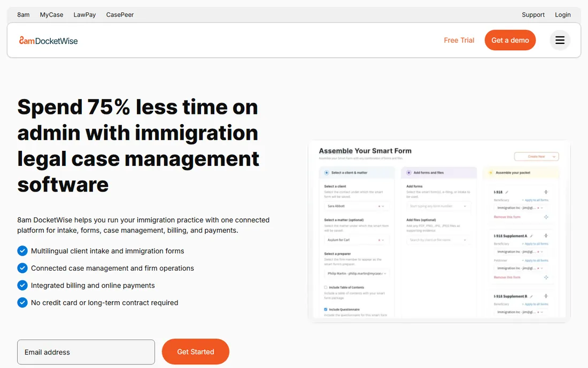The height and width of the screenshot is (368, 588).
Task: Click the move handle on I-918 Supplement B
Action: coord(546,296)
